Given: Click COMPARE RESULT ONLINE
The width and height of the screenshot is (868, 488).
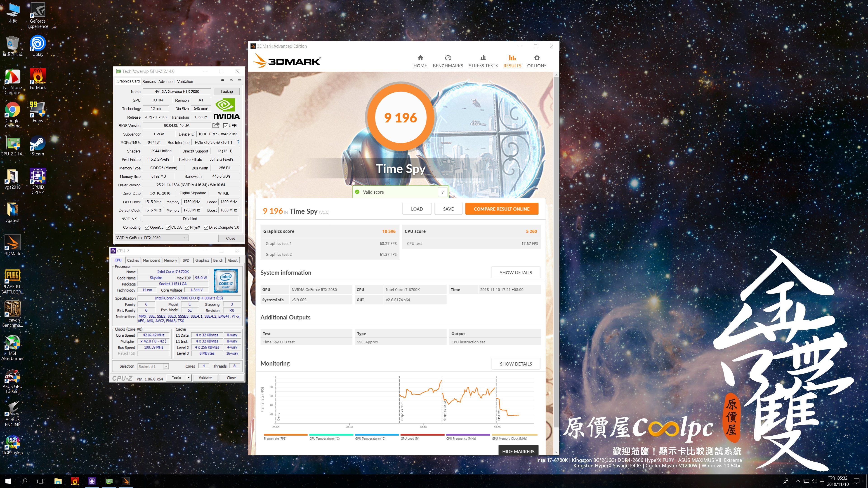Looking at the screenshot, I should [x=501, y=209].
